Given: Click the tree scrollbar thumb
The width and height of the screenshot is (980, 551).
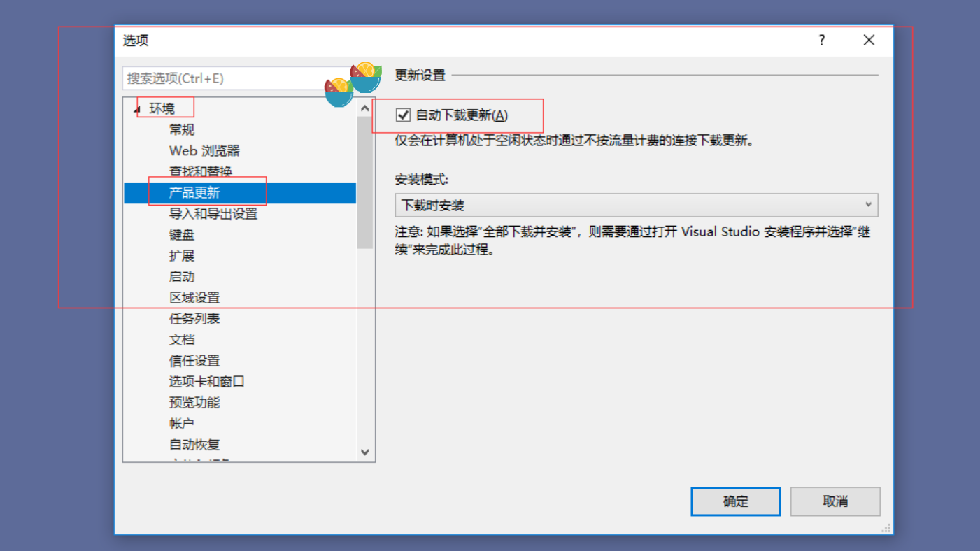Looking at the screenshot, I should 364,183.
